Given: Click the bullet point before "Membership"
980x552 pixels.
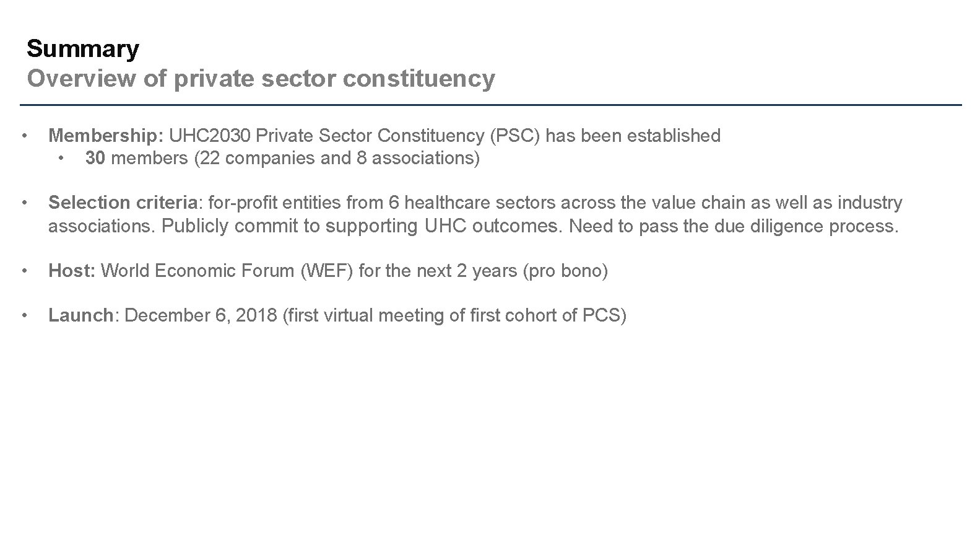Looking at the screenshot, I should coord(23,136).
